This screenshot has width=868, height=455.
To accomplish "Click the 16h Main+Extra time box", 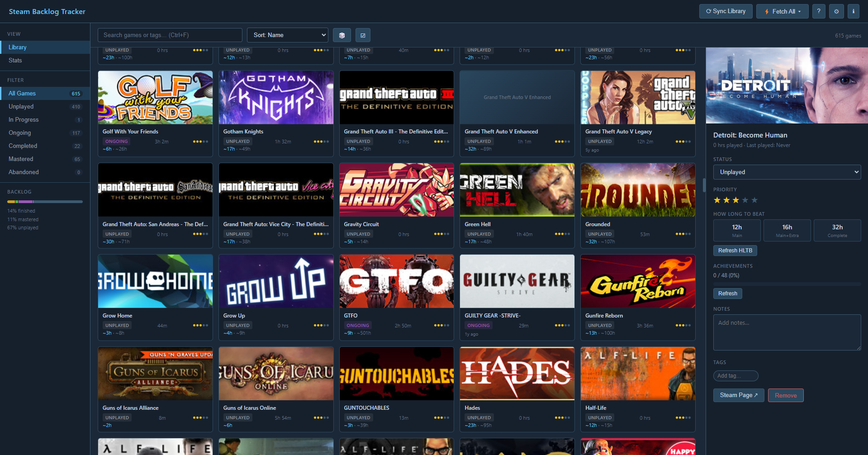I will pos(787,231).
